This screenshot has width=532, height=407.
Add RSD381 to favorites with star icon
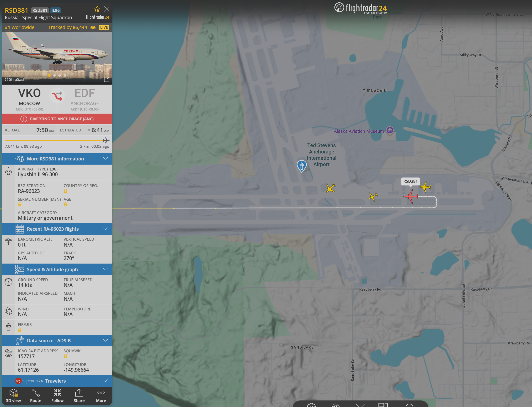coord(97,9)
